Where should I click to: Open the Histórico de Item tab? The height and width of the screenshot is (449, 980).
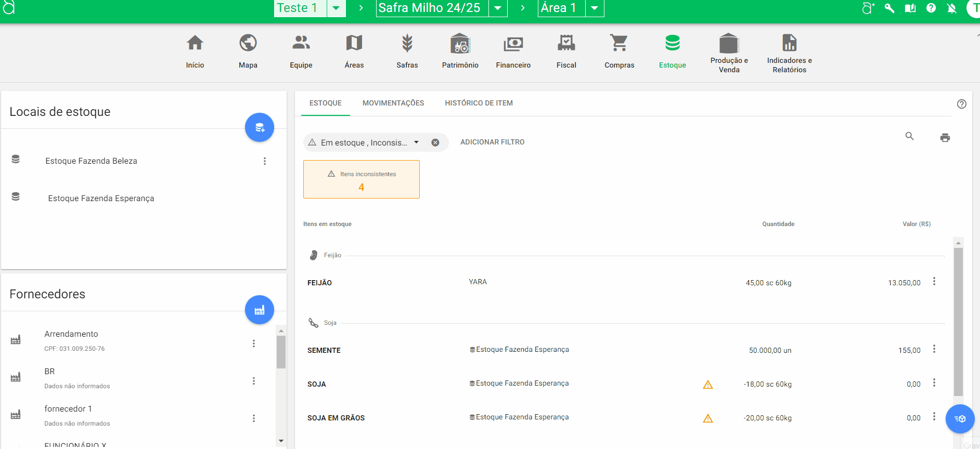point(479,103)
